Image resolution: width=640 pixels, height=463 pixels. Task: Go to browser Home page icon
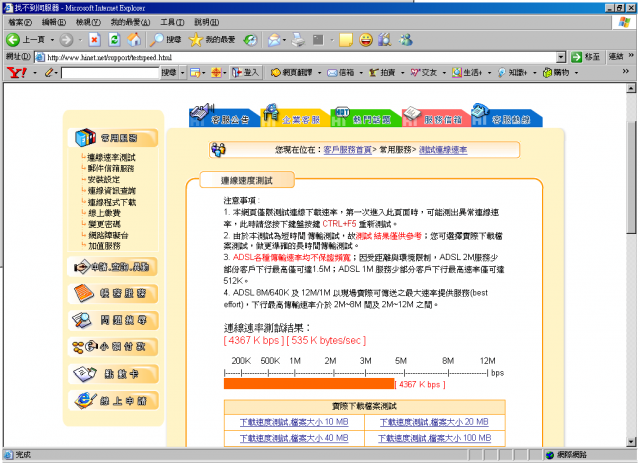point(133,40)
